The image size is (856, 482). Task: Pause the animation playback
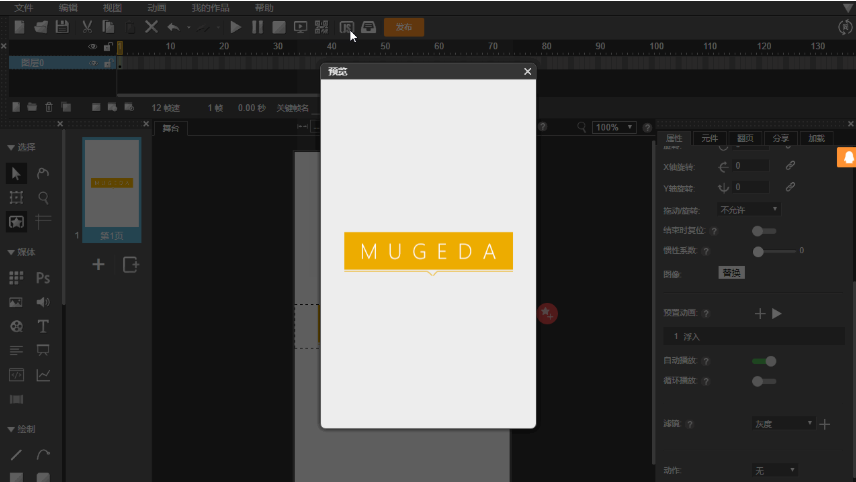pos(257,27)
